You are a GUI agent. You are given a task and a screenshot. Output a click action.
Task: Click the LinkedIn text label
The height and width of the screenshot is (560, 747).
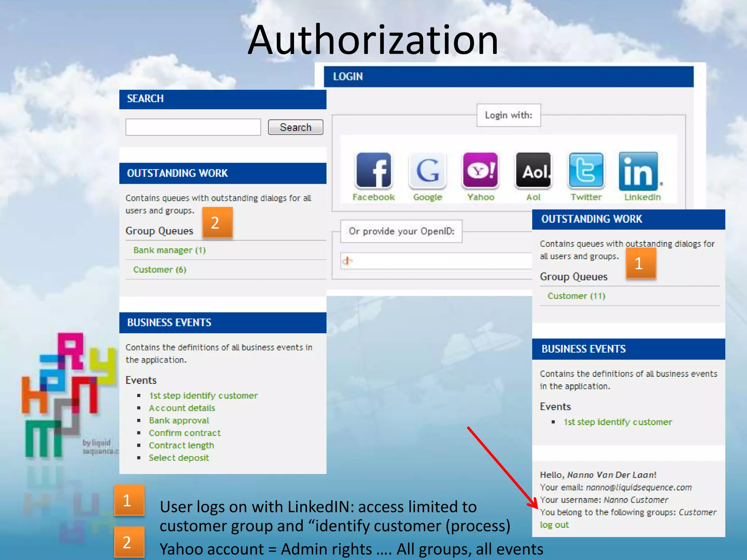[642, 197]
